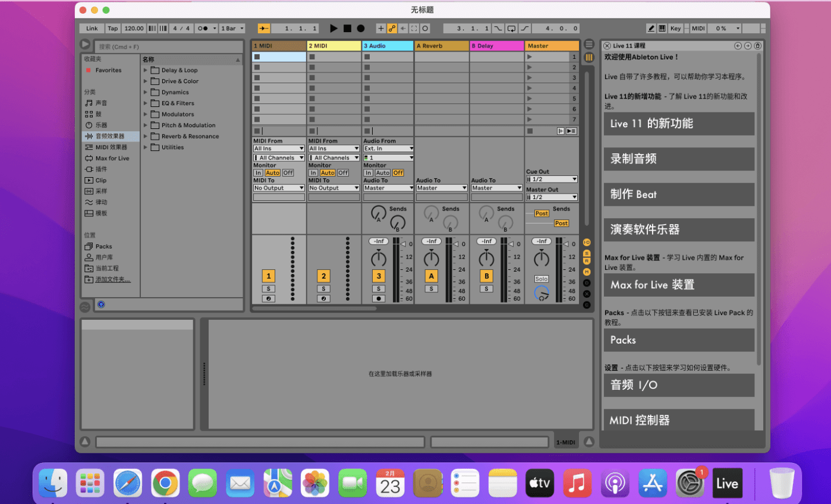
Task: Click the Follow playback arrow button
Action: 264,29
